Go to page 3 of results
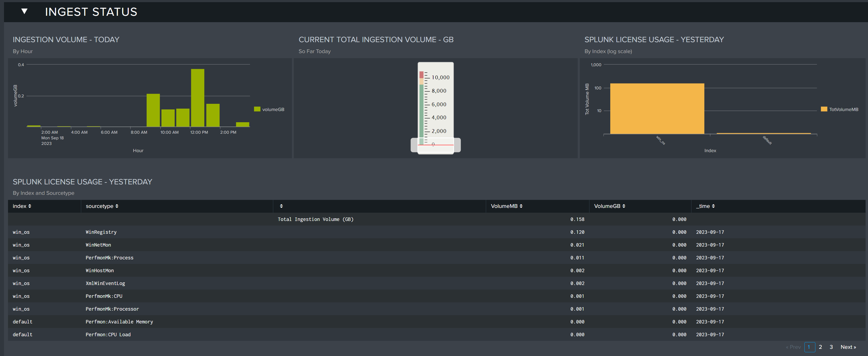868x356 pixels. 831,347
